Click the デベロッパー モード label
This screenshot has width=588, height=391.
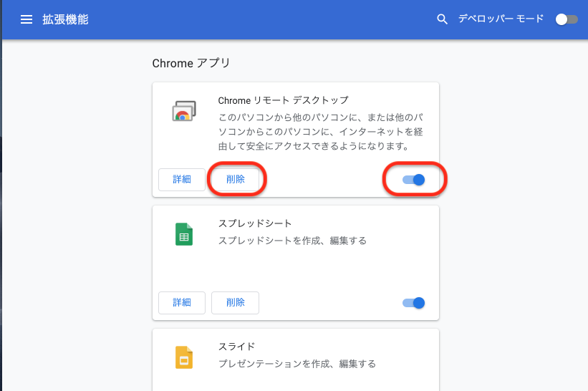click(x=501, y=19)
